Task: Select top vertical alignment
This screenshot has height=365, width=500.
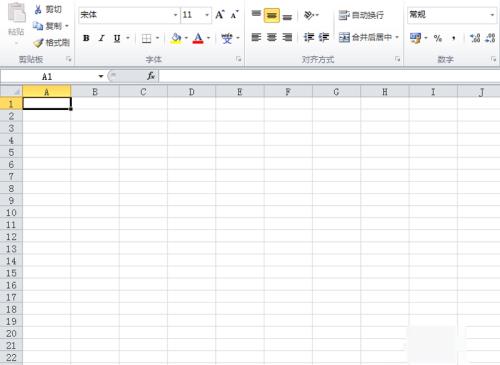Action: (256, 15)
